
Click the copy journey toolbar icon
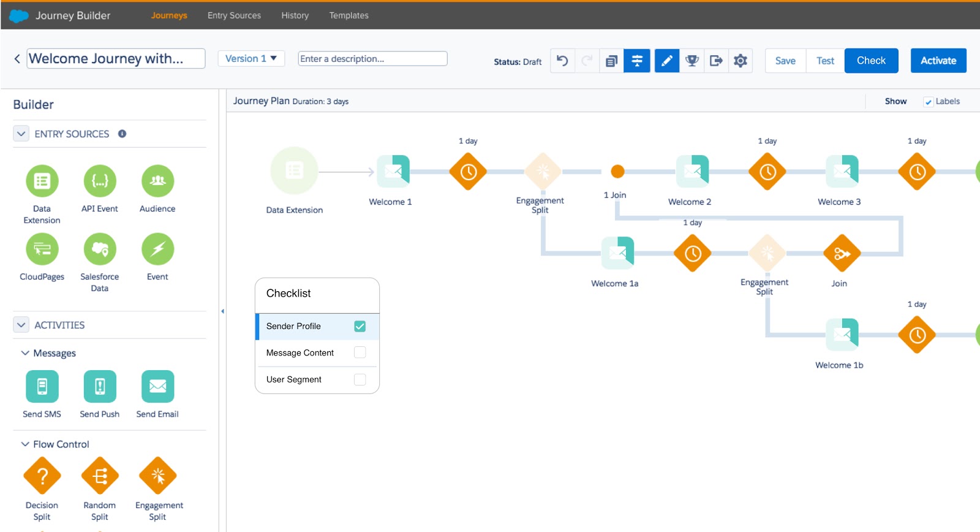coord(611,61)
